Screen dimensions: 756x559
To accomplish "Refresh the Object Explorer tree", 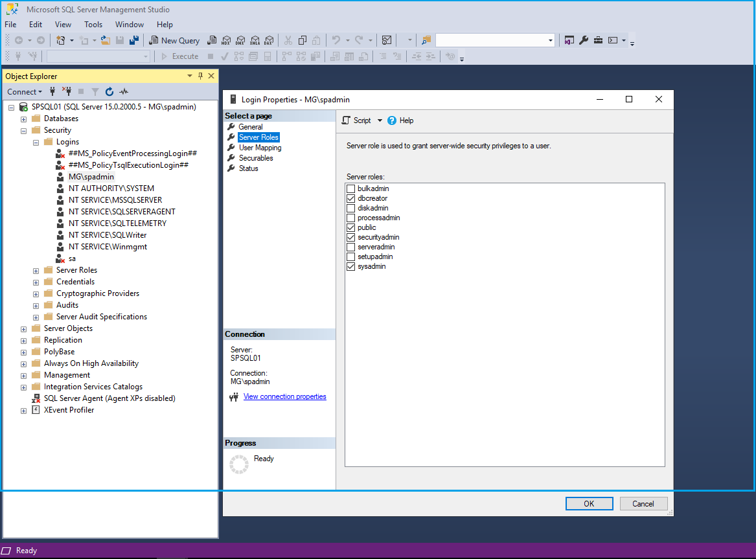I will pyautogui.click(x=109, y=92).
